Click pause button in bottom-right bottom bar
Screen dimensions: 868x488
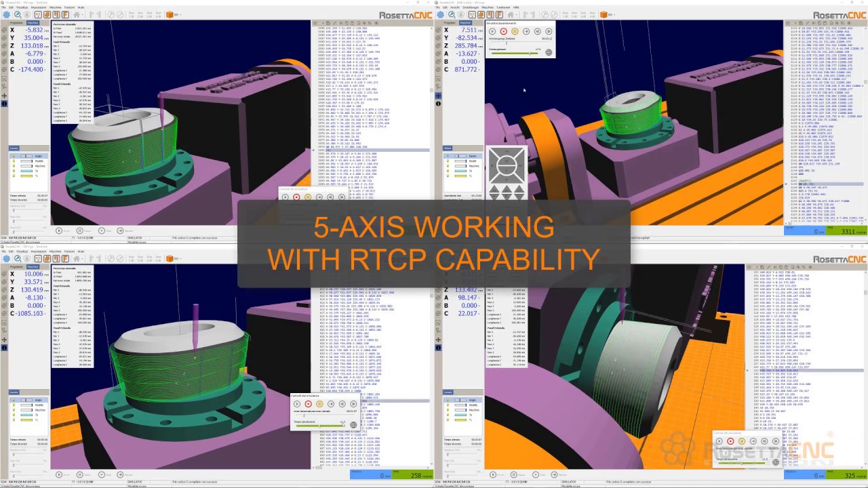point(514,474)
